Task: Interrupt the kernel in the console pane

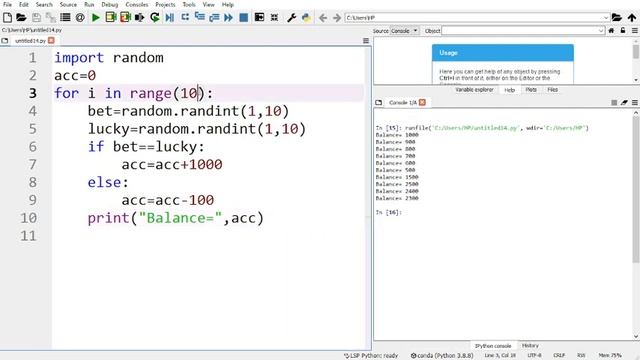Action: [614, 102]
